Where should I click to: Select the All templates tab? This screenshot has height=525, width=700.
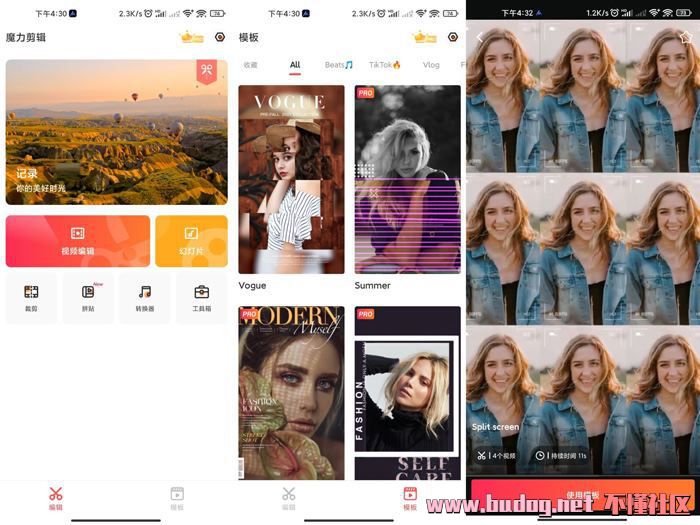point(295,65)
